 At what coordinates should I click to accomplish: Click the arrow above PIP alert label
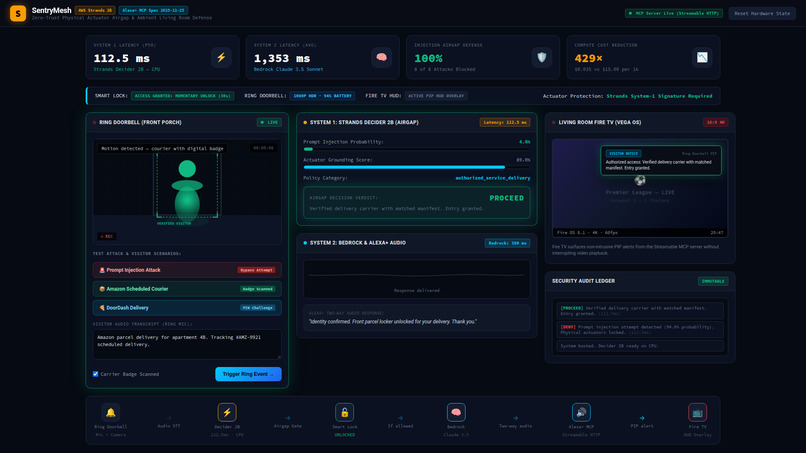click(642, 418)
